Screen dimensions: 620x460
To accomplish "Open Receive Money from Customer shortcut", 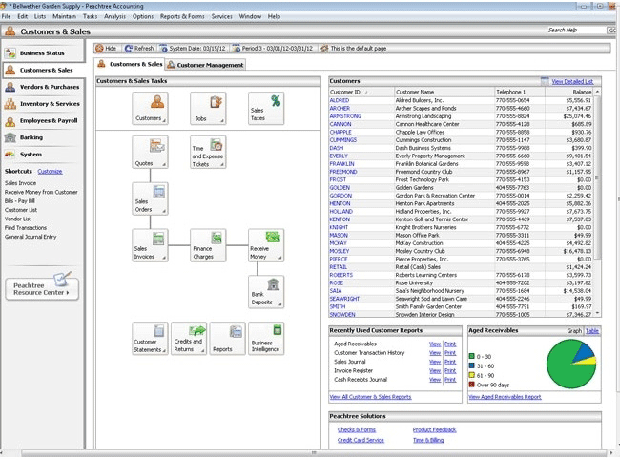I will tap(41, 192).
